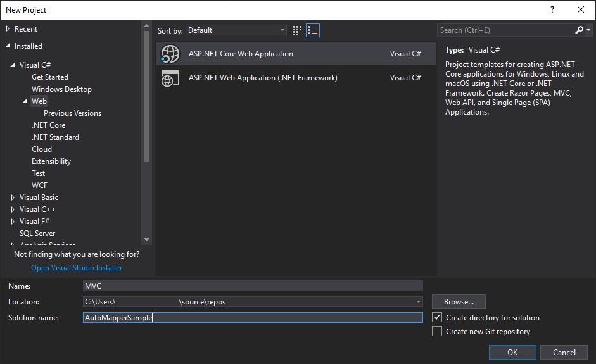The width and height of the screenshot is (596, 364).
Task: Click the ASP.NET Web Application (.NET Framework) icon
Action: (170, 78)
